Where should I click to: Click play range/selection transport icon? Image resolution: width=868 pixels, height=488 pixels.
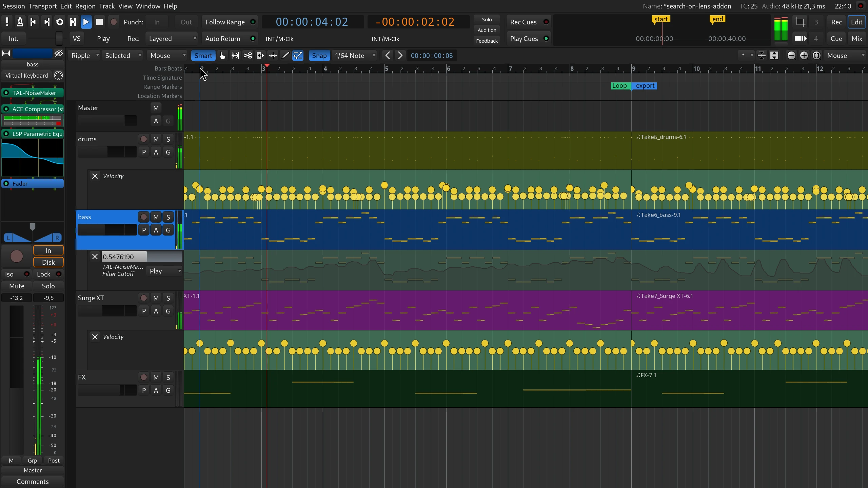pyautogui.click(x=73, y=22)
